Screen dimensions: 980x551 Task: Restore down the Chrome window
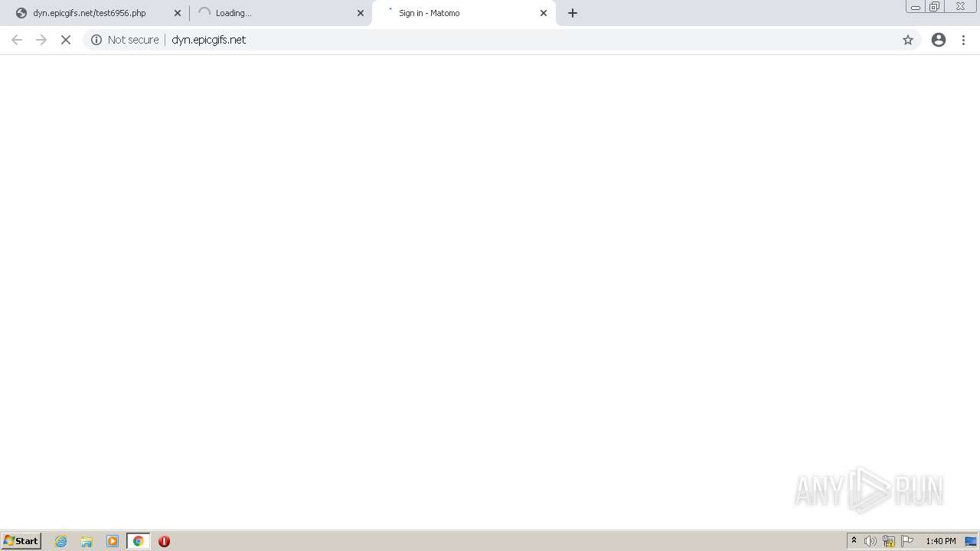coord(935,7)
